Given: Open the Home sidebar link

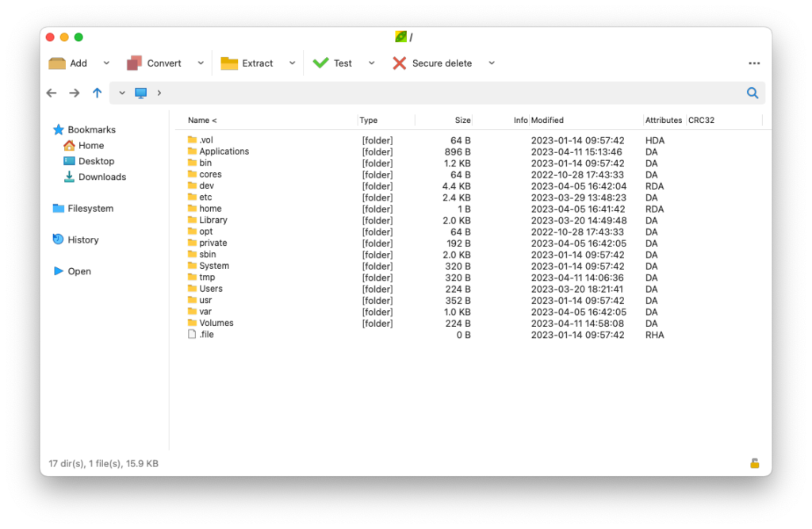Looking at the screenshot, I should (x=90, y=145).
